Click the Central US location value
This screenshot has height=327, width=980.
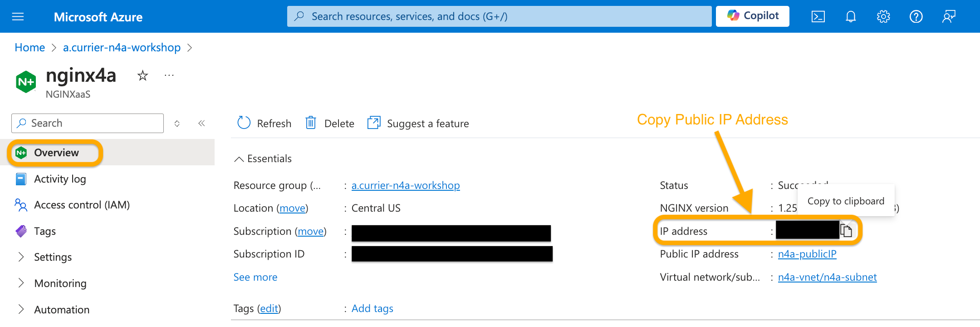pos(376,208)
